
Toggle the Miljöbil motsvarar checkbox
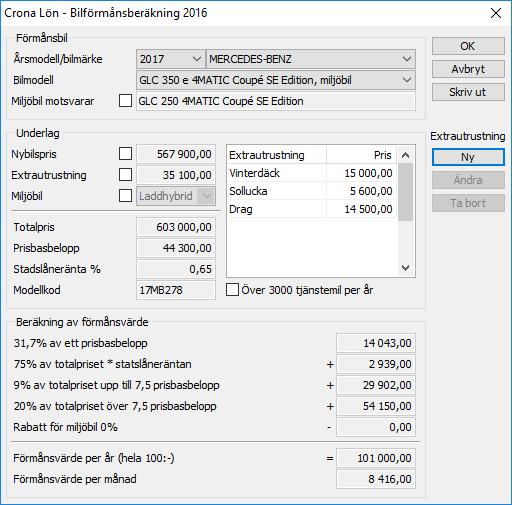[125, 101]
